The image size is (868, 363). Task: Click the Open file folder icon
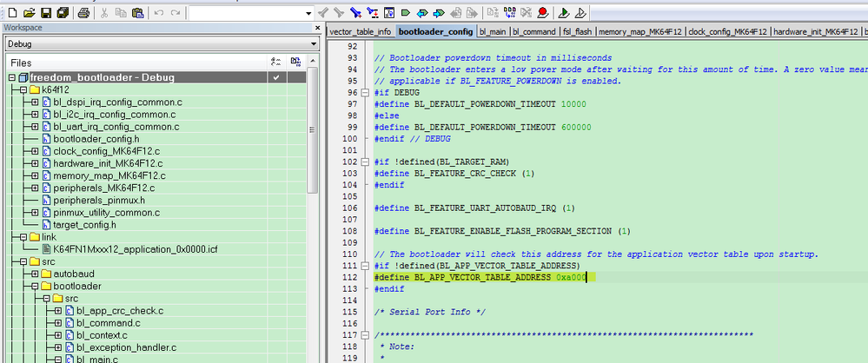point(30,12)
